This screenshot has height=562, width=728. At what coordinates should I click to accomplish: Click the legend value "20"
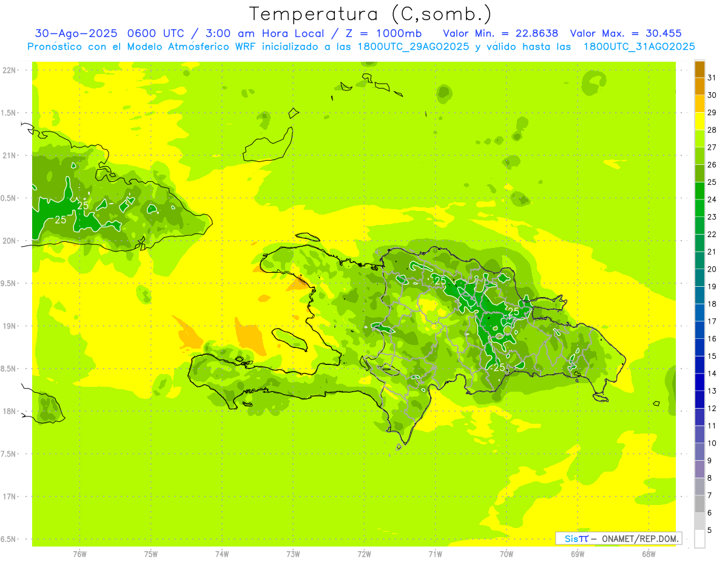pyautogui.click(x=712, y=269)
